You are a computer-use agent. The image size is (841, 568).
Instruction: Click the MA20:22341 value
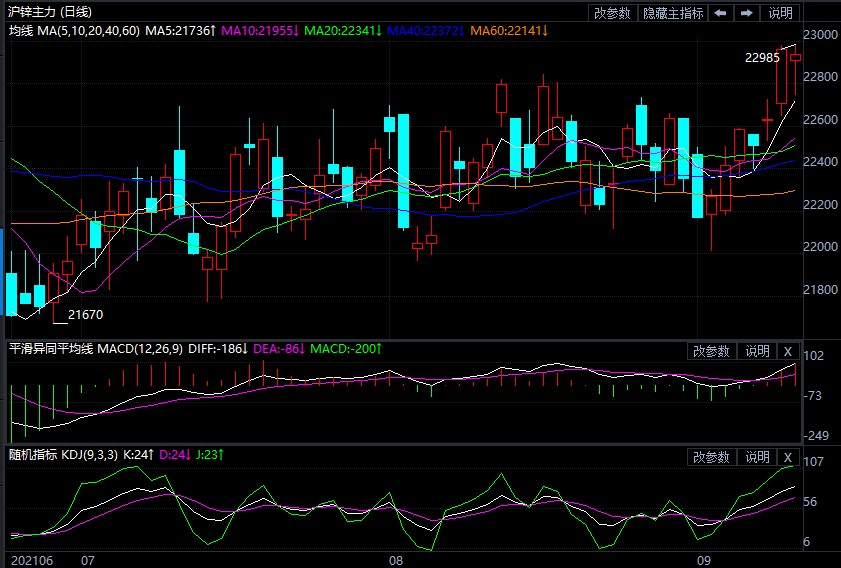pyautogui.click(x=343, y=31)
